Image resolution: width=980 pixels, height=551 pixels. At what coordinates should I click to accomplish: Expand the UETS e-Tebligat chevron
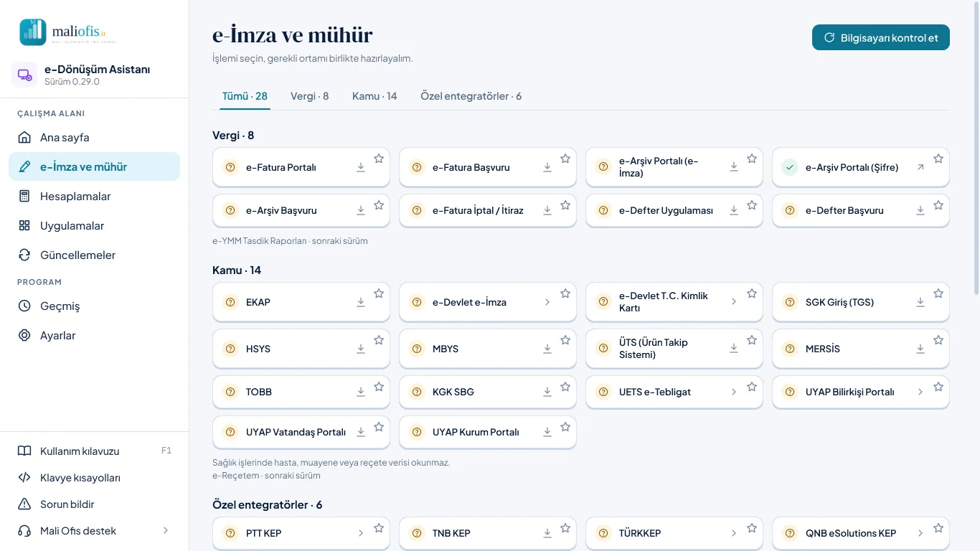click(734, 392)
